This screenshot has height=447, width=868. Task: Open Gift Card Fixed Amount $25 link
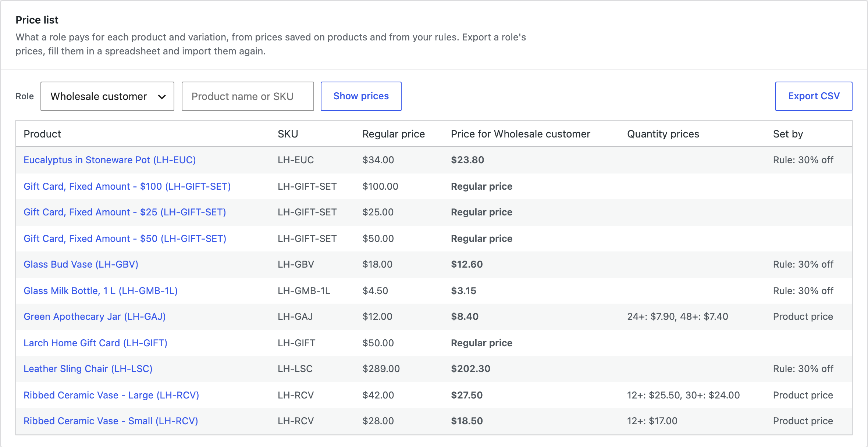[125, 212]
